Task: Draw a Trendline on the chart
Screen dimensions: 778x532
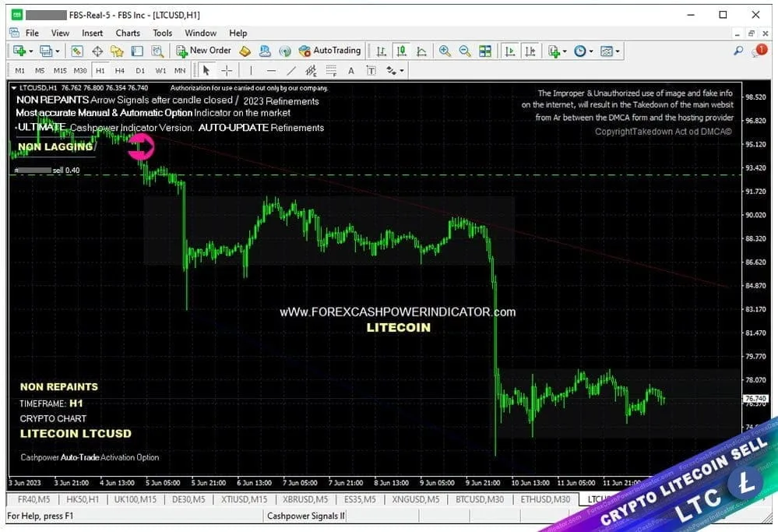Action: point(291,70)
